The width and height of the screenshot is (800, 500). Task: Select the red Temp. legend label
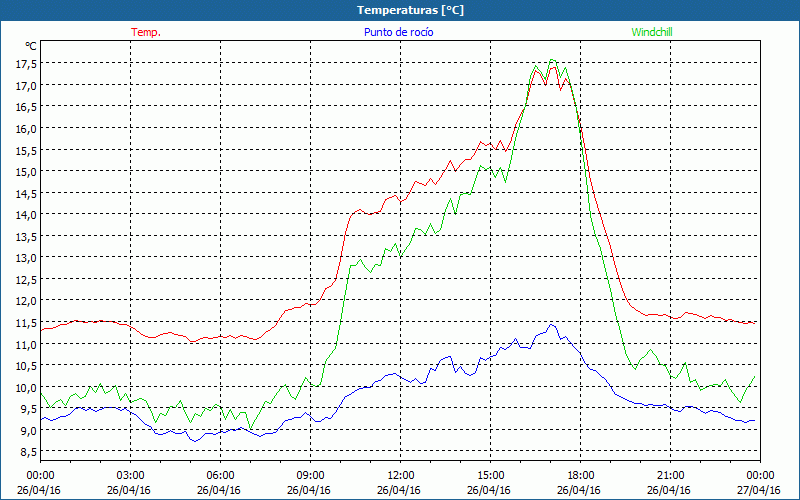(146, 32)
